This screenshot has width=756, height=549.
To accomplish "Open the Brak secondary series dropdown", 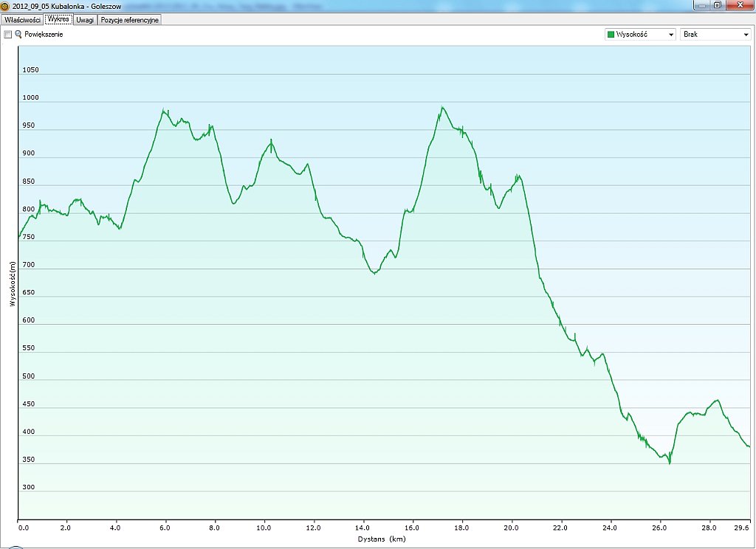I will [x=746, y=35].
